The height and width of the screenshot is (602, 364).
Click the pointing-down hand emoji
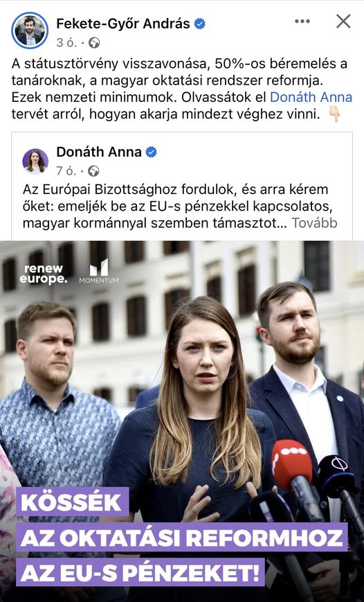click(334, 114)
